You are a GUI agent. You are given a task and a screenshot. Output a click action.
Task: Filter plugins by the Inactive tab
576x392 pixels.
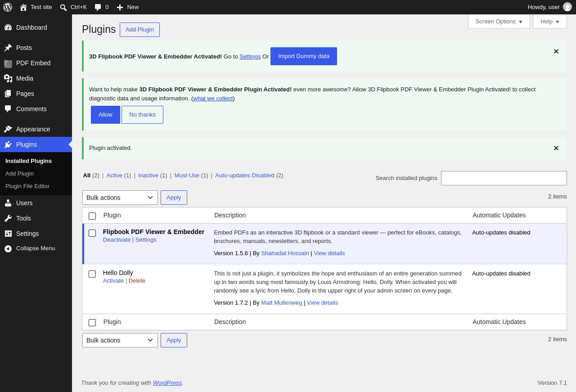(x=148, y=176)
